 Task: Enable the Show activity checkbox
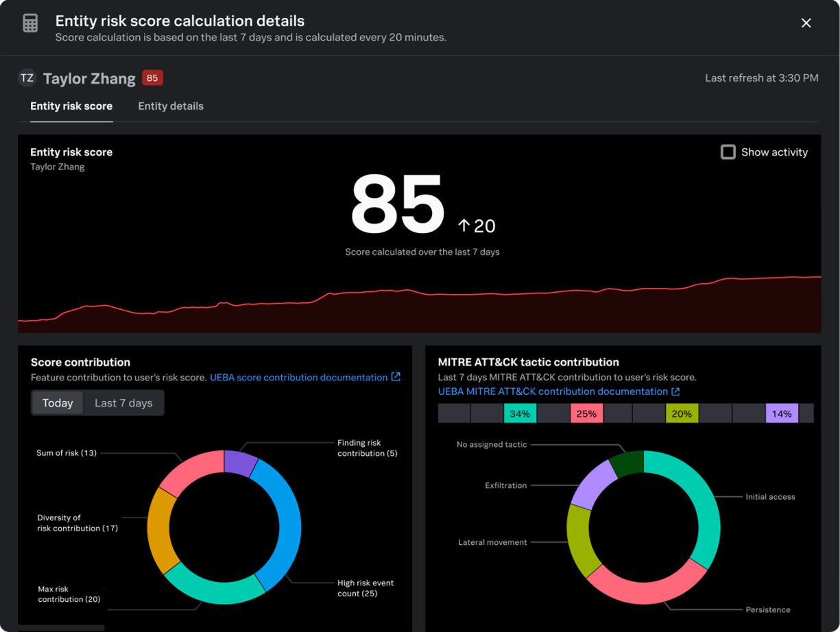coord(728,152)
